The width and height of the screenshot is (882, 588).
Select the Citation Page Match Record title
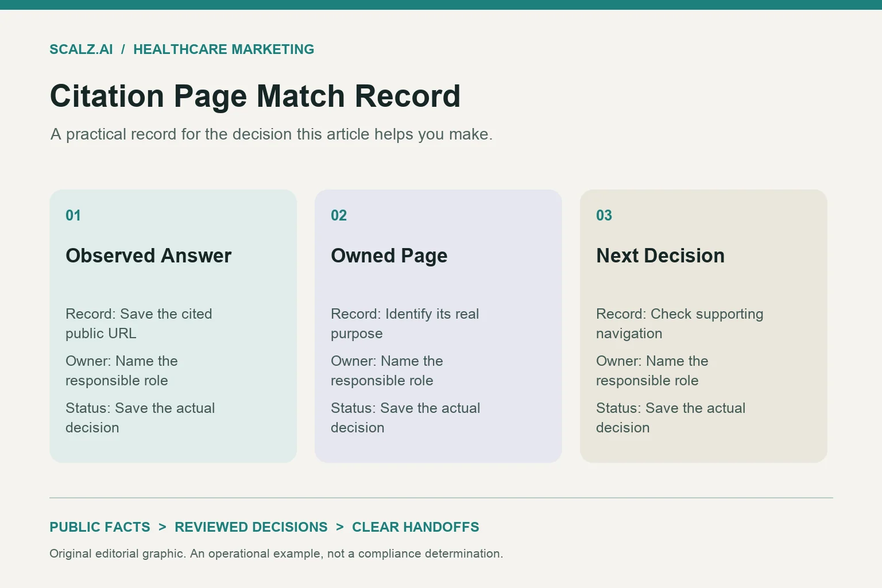click(x=255, y=96)
